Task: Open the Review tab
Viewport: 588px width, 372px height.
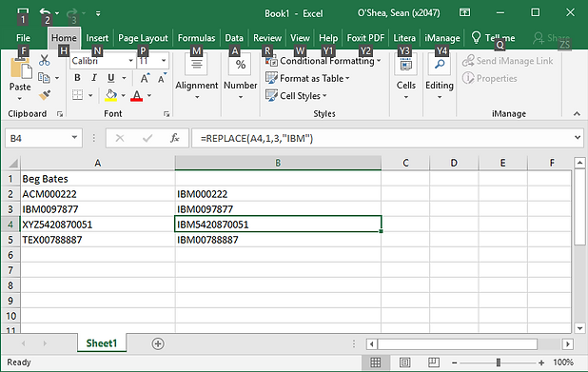Action: (267, 38)
